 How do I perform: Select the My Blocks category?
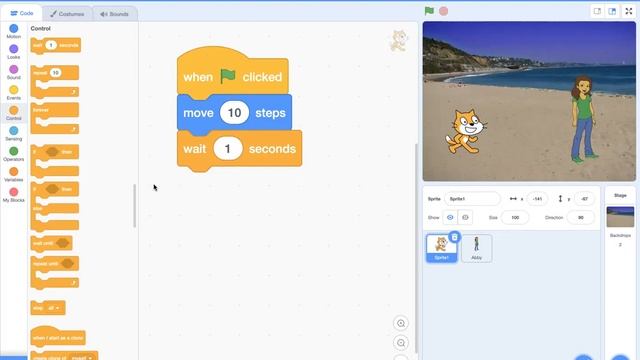coord(13,195)
